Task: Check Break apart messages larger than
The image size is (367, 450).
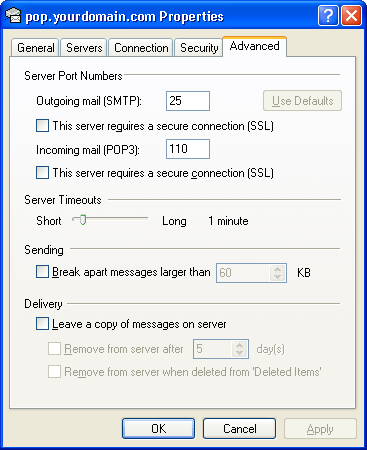Action: tap(42, 272)
